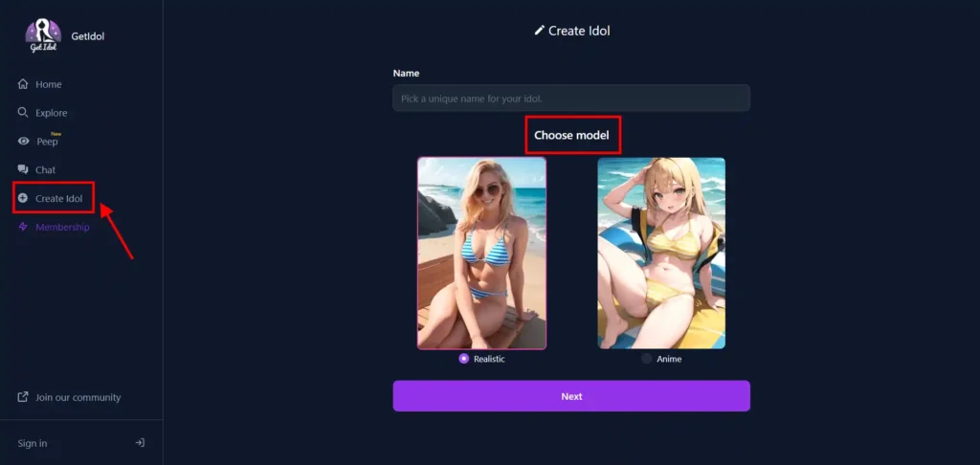Click the Realistic label text
Image resolution: width=980 pixels, height=465 pixels.
[x=489, y=360]
